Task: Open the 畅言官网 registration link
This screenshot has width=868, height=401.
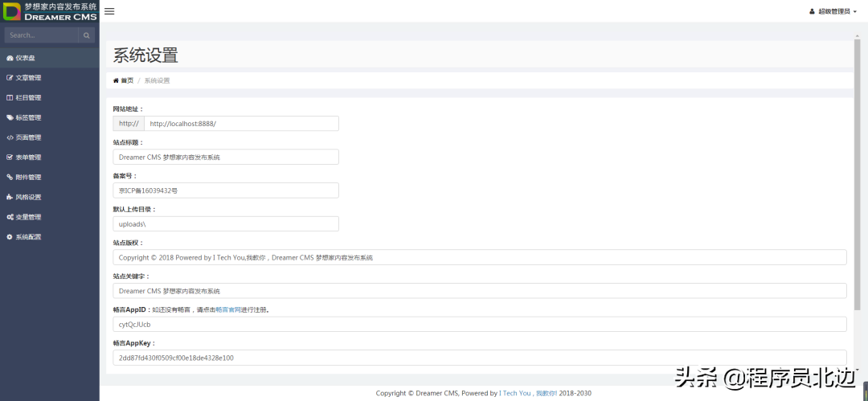Action: [x=228, y=310]
